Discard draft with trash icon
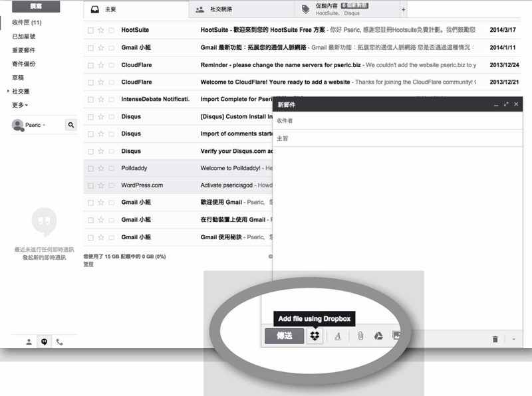Viewport: 532px width, 396px height. tap(495, 339)
